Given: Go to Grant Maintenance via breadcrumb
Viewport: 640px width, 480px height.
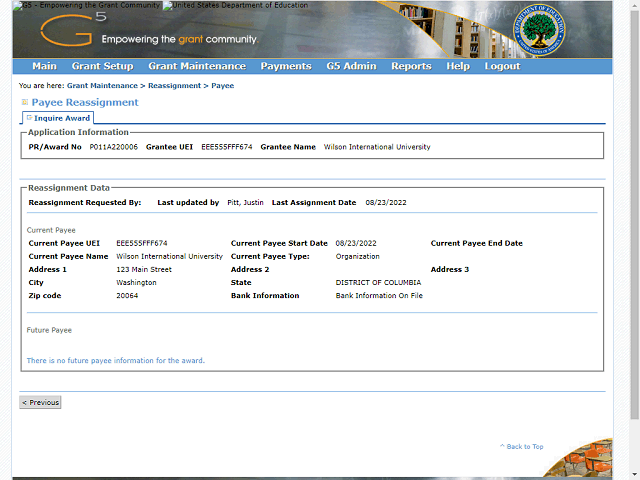Looking at the screenshot, I should point(102,86).
